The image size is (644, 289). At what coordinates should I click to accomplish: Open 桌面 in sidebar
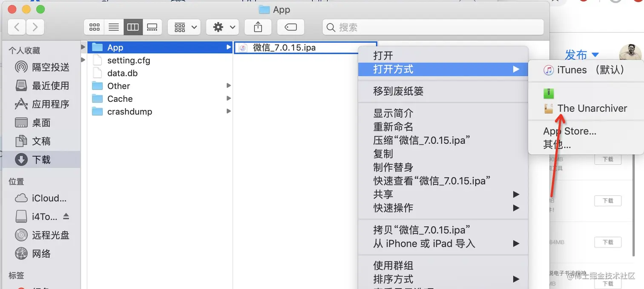tap(42, 123)
